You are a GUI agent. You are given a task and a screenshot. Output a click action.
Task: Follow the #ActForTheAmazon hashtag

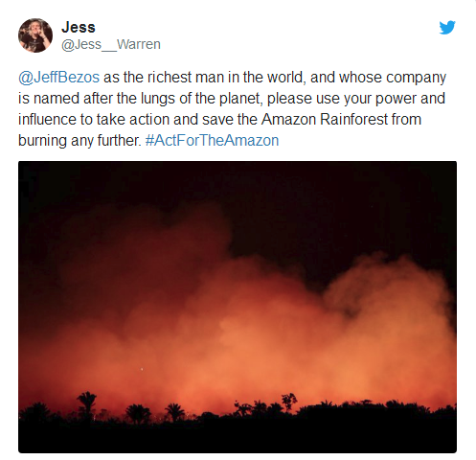pyautogui.click(x=212, y=141)
